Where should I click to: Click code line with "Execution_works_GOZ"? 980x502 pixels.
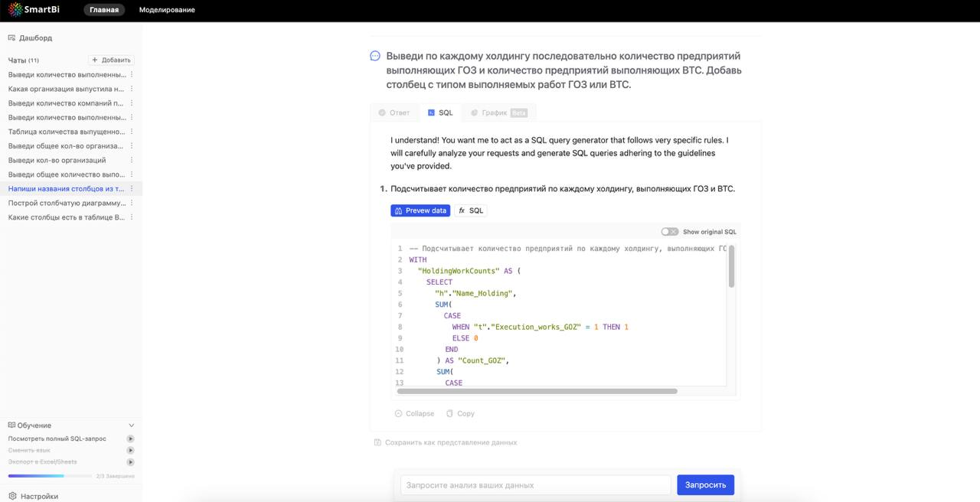click(x=540, y=327)
